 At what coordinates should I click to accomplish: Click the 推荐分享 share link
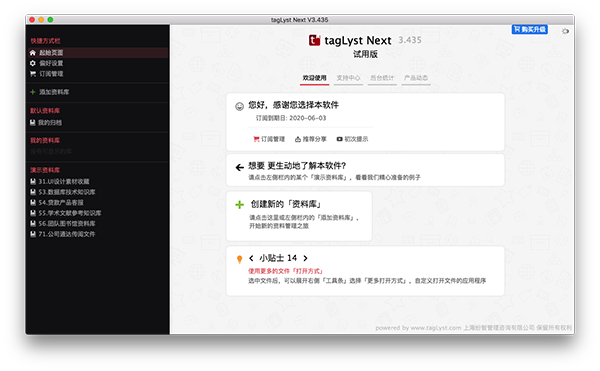point(311,139)
